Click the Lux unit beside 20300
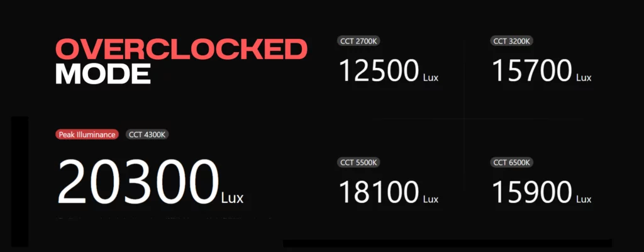 tap(233, 198)
